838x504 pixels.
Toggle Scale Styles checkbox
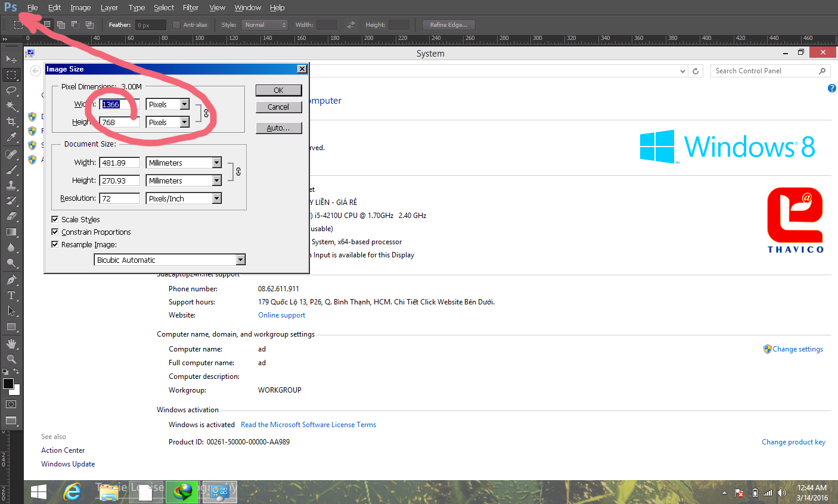click(x=55, y=219)
